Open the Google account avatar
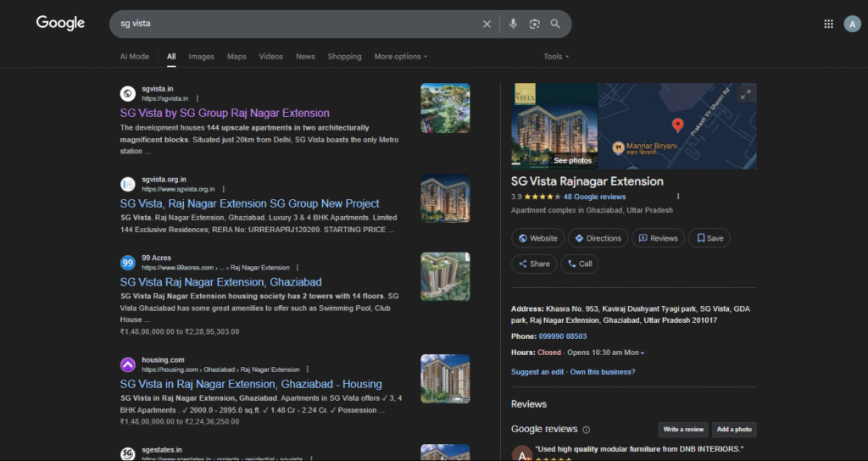This screenshot has width=868, height=461. tap(852, 24)
